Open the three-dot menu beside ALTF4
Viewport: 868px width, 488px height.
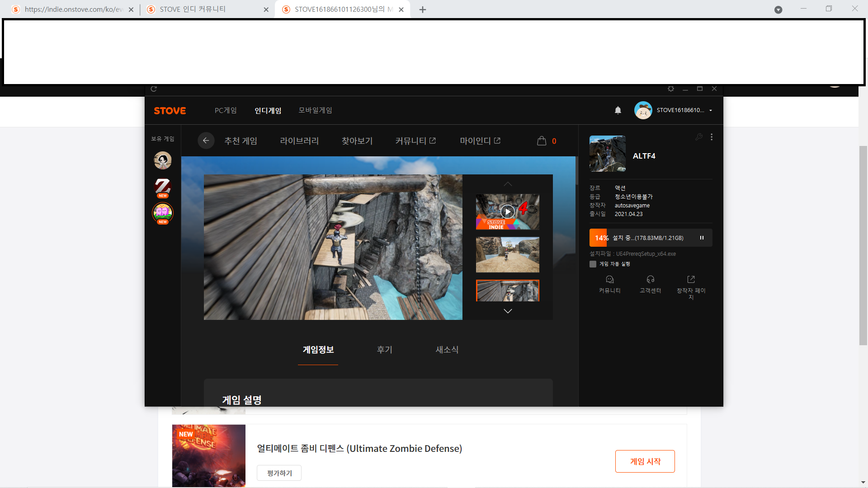tap(712, 137)
